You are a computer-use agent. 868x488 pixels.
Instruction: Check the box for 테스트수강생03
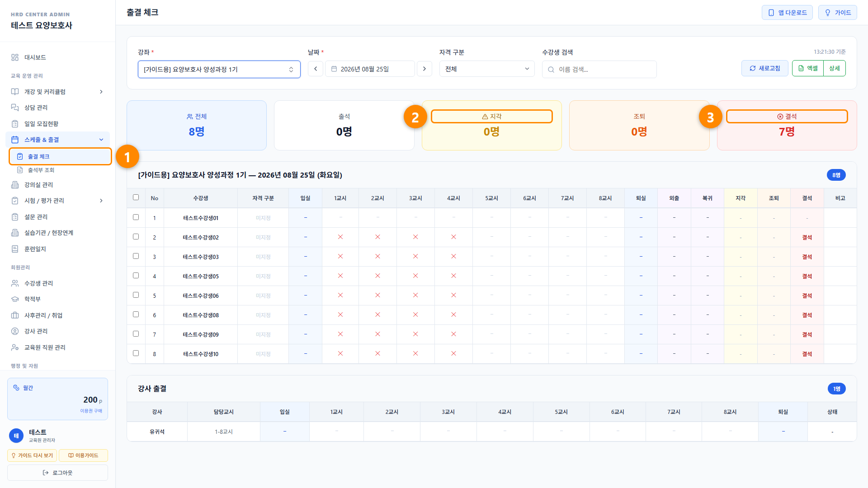tap(136, 256)
